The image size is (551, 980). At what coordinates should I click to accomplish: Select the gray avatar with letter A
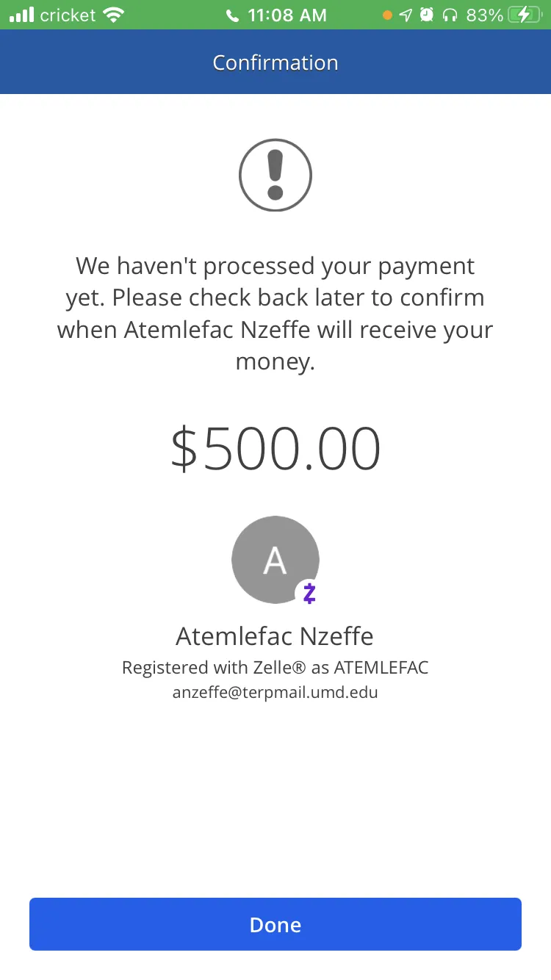[275, 560]
